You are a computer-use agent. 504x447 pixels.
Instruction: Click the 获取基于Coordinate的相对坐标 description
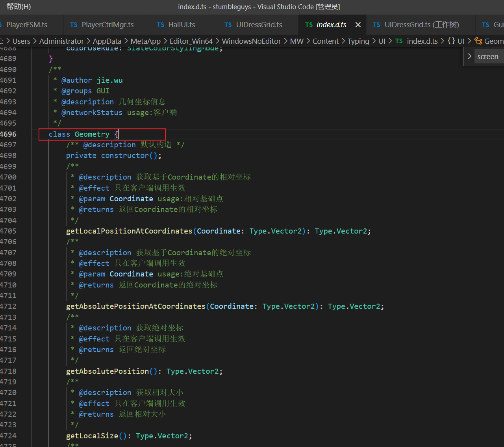(x=193, y=177)
